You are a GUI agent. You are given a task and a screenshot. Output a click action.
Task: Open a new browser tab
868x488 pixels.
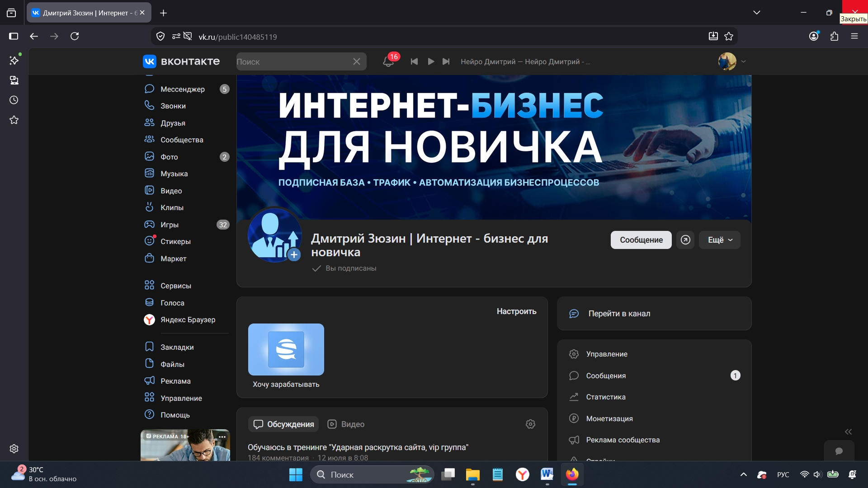(164, 13)
